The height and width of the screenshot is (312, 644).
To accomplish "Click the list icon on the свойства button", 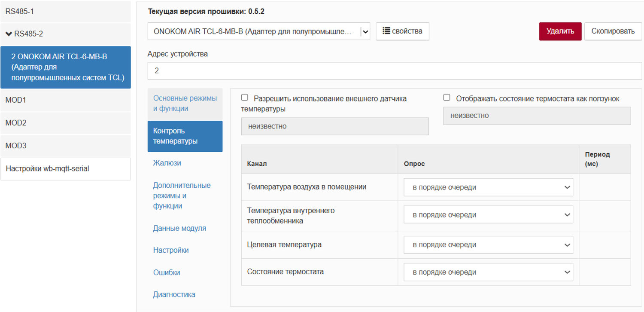I will (386, 31).
